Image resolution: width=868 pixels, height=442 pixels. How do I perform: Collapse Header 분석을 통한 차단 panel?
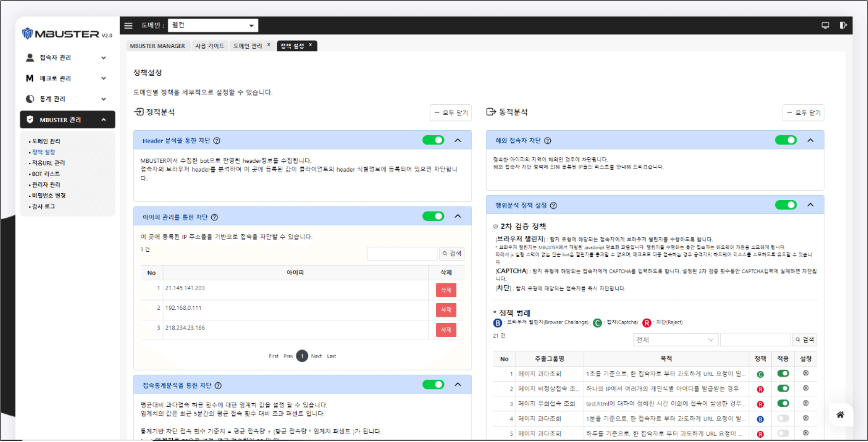(458, 140)
